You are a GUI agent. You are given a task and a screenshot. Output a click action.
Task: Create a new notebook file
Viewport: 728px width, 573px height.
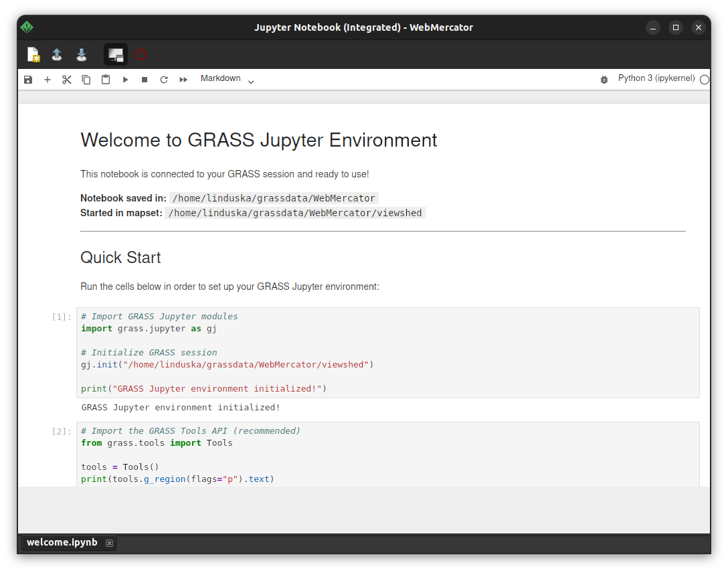pyautogui.click(x=33, y=55)
